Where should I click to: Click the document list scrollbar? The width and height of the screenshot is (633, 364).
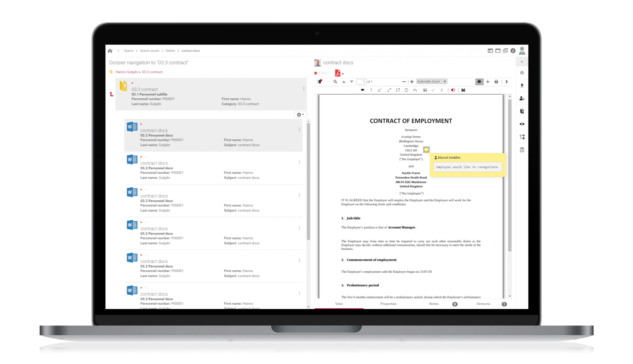[x=308, y=181]
